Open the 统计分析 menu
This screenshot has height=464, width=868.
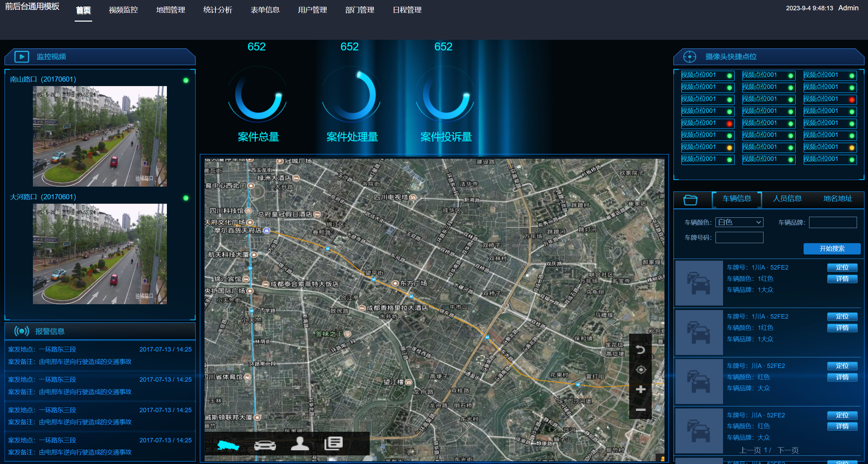(218, 10)
